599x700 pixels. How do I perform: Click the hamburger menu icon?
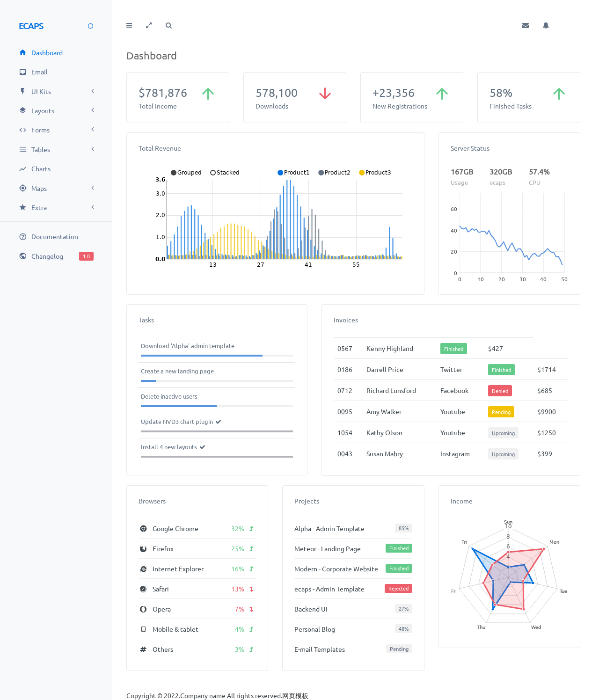point(129,26)
